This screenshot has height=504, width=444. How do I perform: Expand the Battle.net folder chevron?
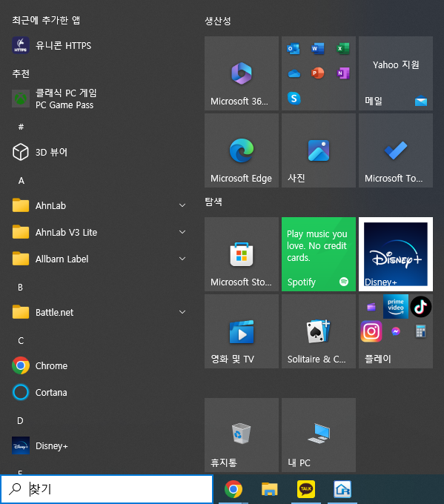pyautogui.click(x=182, y=312)
